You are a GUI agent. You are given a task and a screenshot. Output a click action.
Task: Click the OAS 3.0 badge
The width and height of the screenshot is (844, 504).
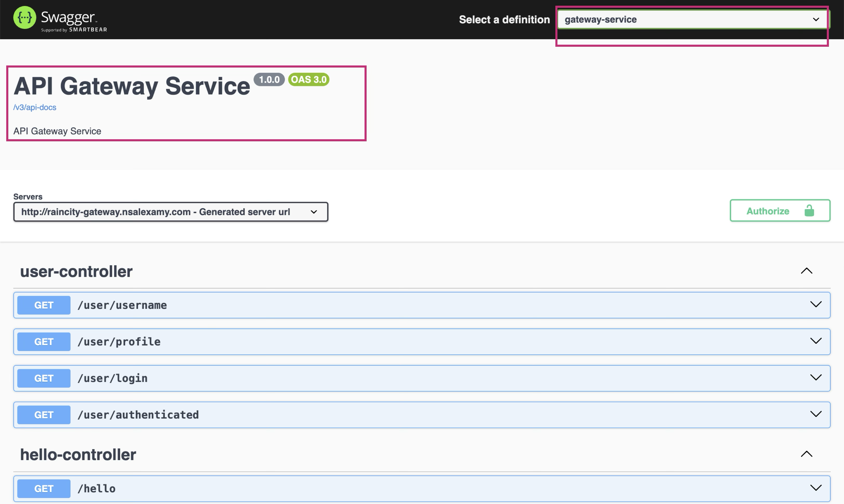point(309,79)
